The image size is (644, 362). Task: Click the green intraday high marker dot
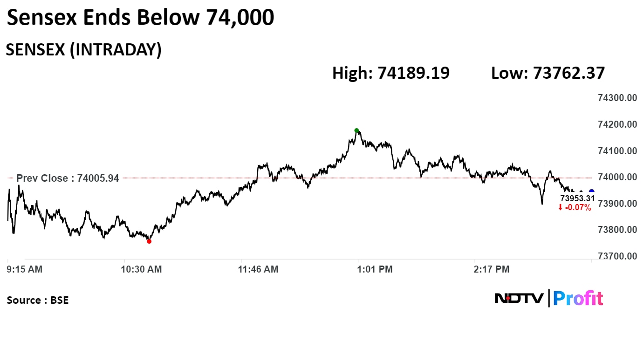coord(356,130)
